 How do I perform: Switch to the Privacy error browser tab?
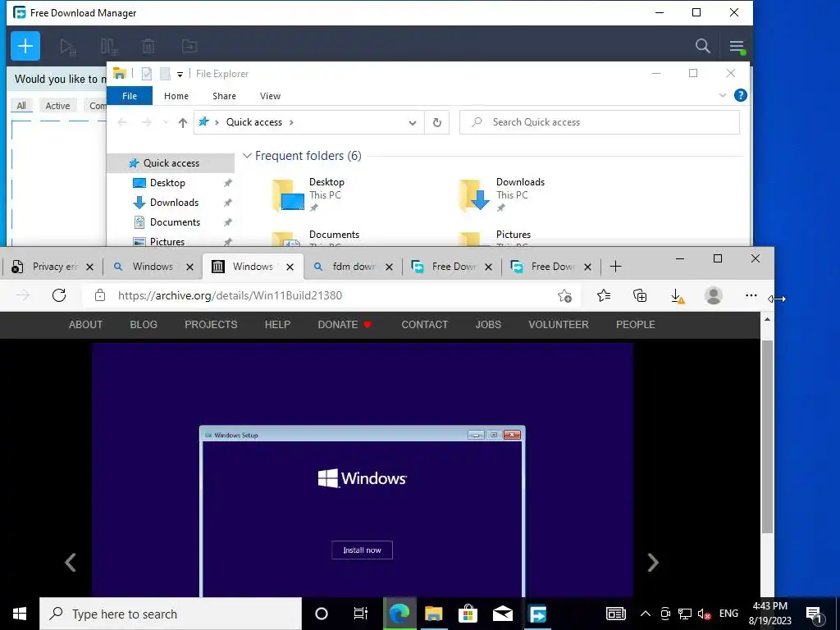click(x=48, y=267)
